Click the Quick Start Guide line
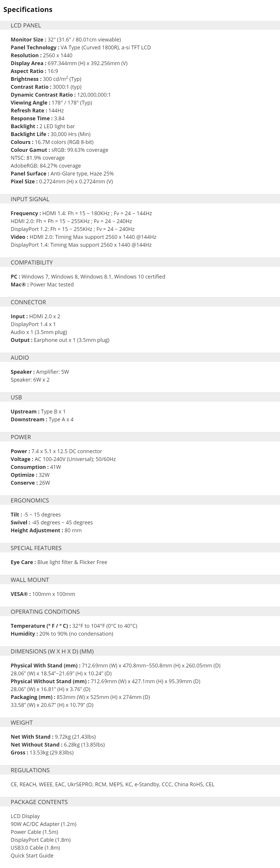The image size is (280, 868). 32,855
